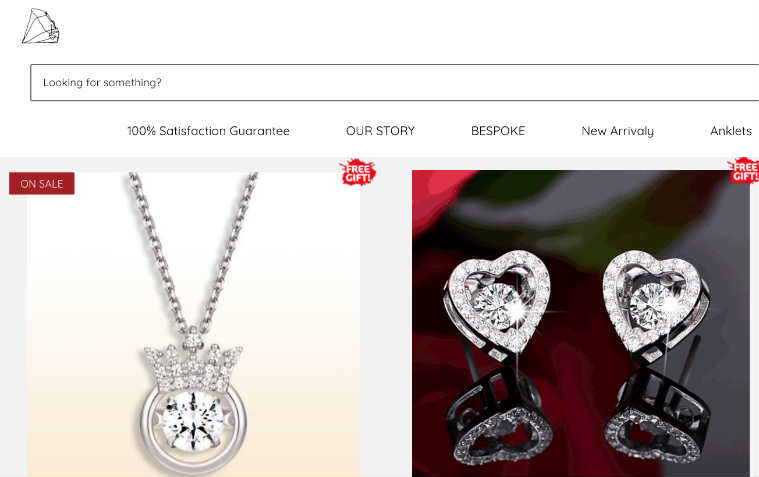Click the right heart-shaped earring

pos(655,303)
